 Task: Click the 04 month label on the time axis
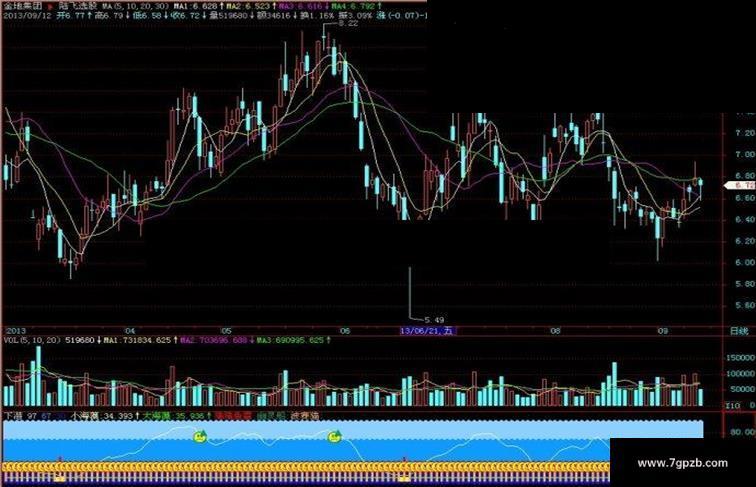[130, 331]
